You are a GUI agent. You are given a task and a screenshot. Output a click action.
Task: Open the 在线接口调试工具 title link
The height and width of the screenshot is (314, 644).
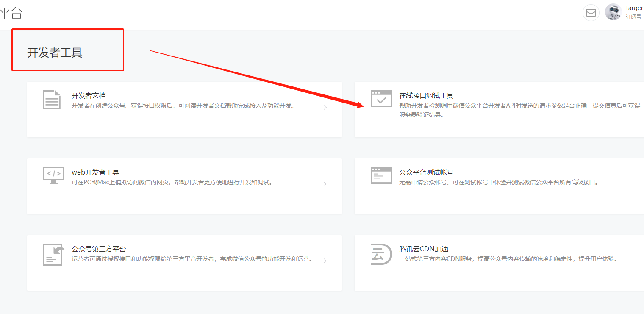point(426,96)
